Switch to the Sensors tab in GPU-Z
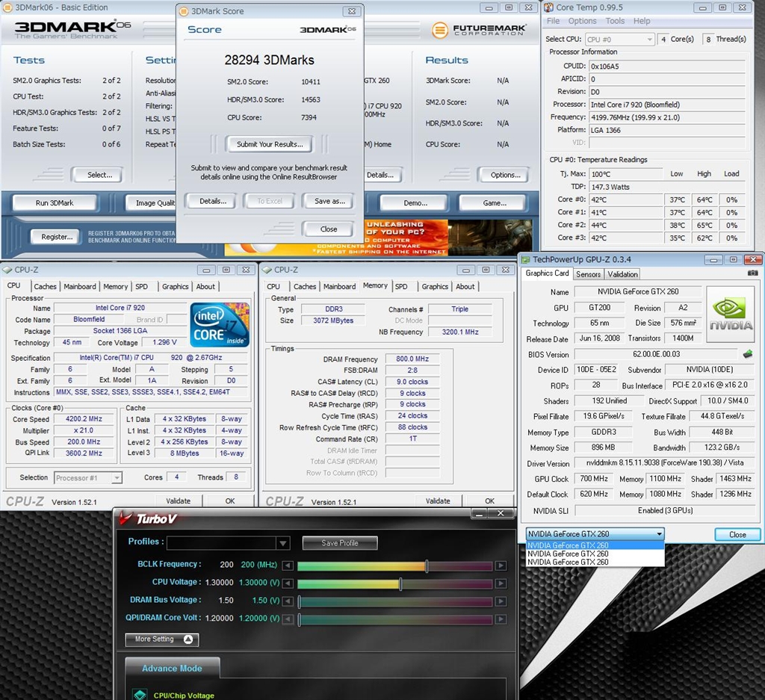Image resolution: width=765 pixels, height=700 pixels. (x=588, y=274)
